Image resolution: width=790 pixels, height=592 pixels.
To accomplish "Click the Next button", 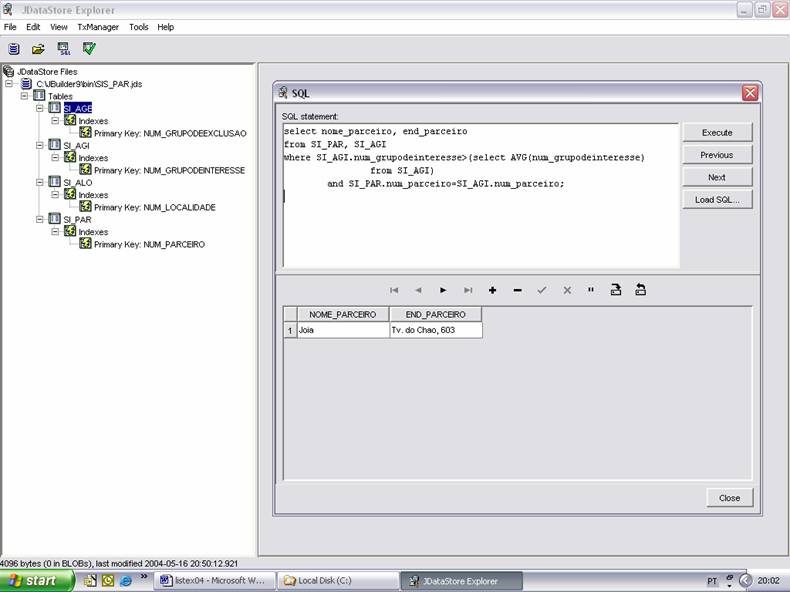I will pos(717,177).
